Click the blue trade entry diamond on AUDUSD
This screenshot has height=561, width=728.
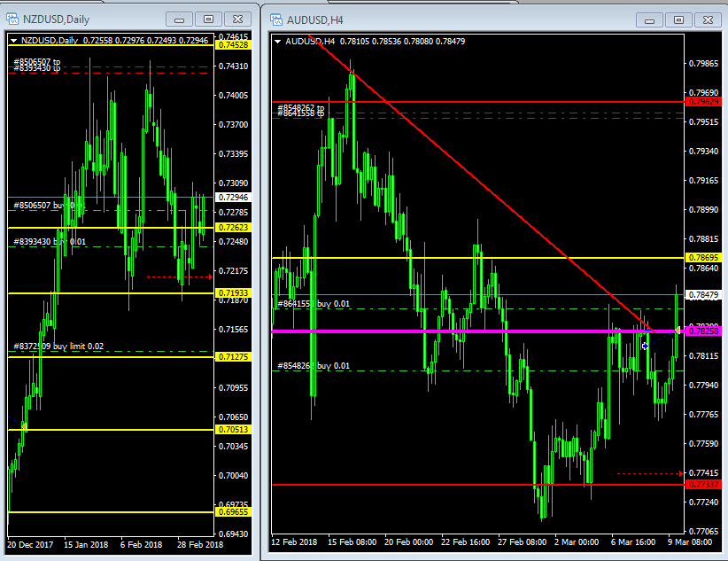coord(646,346)
